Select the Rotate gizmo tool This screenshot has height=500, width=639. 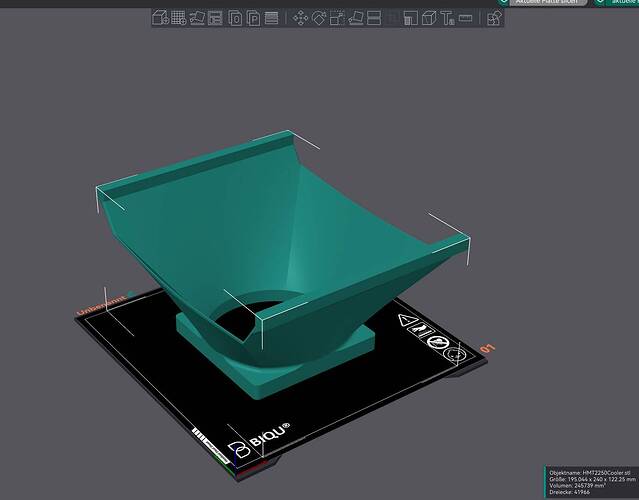319,18
